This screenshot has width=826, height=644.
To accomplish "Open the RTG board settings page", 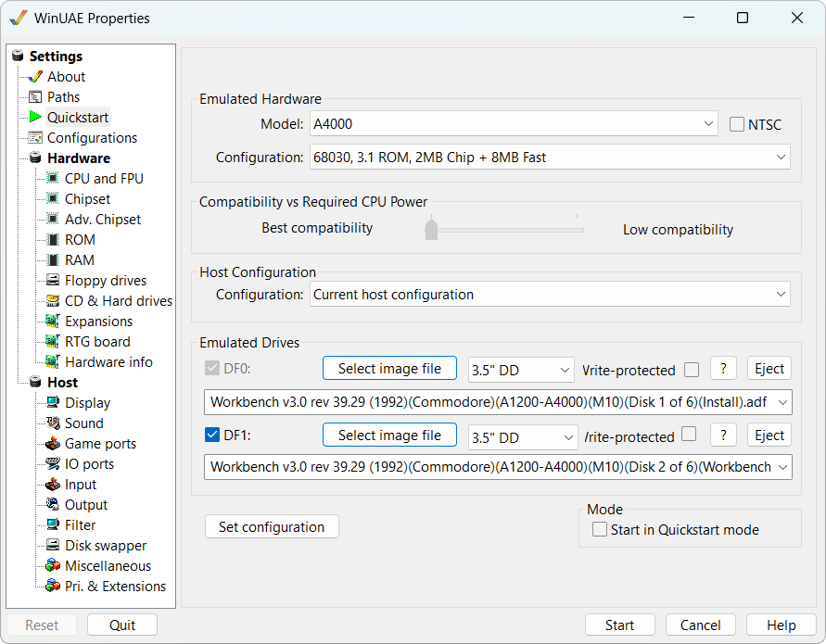I will [97, 342].
